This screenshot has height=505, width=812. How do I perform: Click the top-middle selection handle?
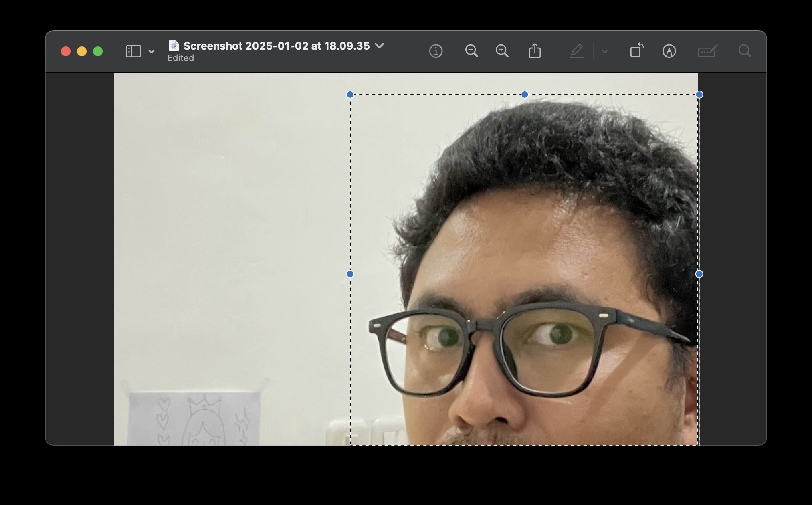coord(524,95)
